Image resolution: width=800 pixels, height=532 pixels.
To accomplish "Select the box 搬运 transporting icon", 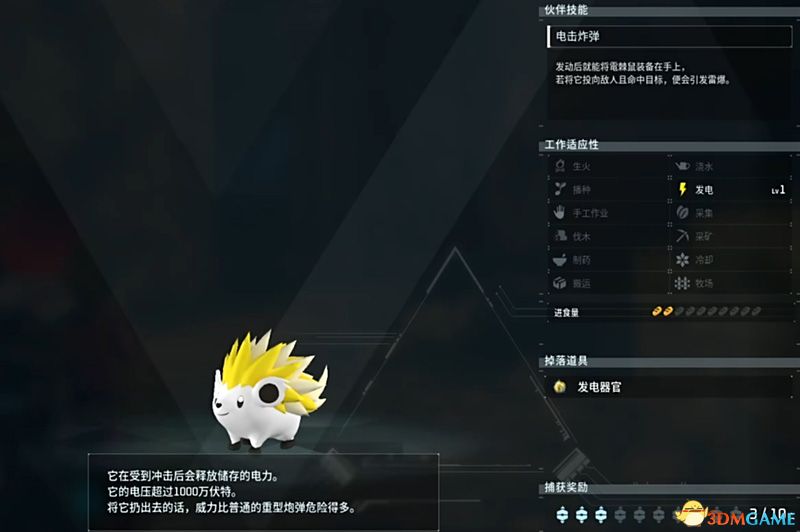I will (560, 283).
